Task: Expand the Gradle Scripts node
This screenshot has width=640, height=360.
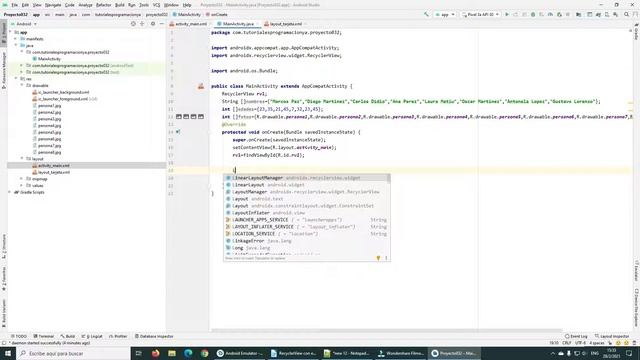Action: click(10, 192)
